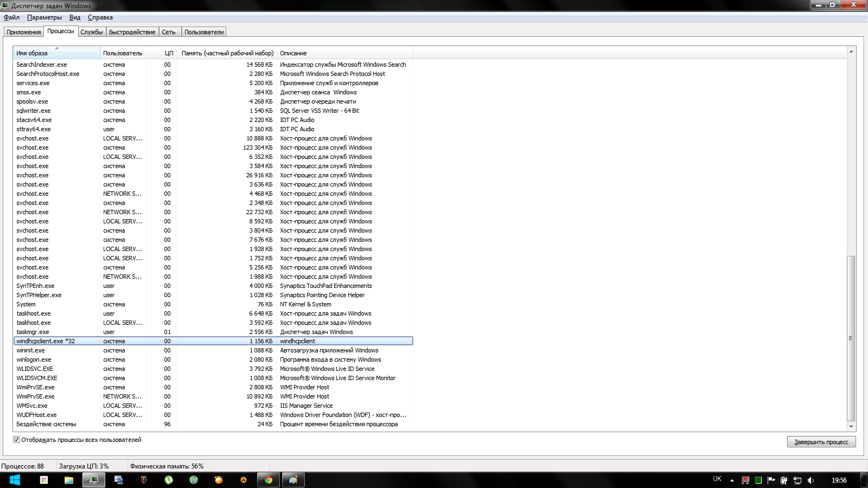The image size is (868, 488).
Task: Click the vertical scrollbar thumb of the process list
Action: (x=851, y=338)
